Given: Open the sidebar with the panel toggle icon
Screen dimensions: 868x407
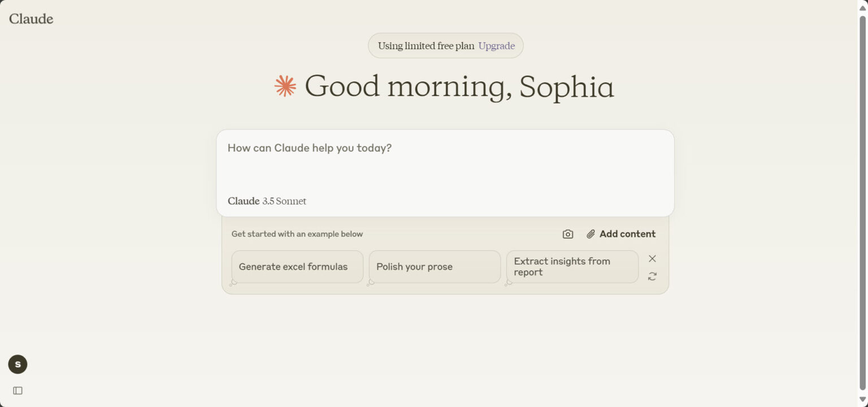Looking at the screenshot, I should tap(17, 390).
